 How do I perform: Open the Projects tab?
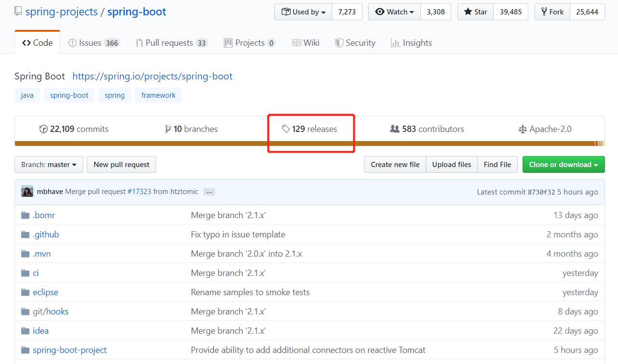(250, 43)
